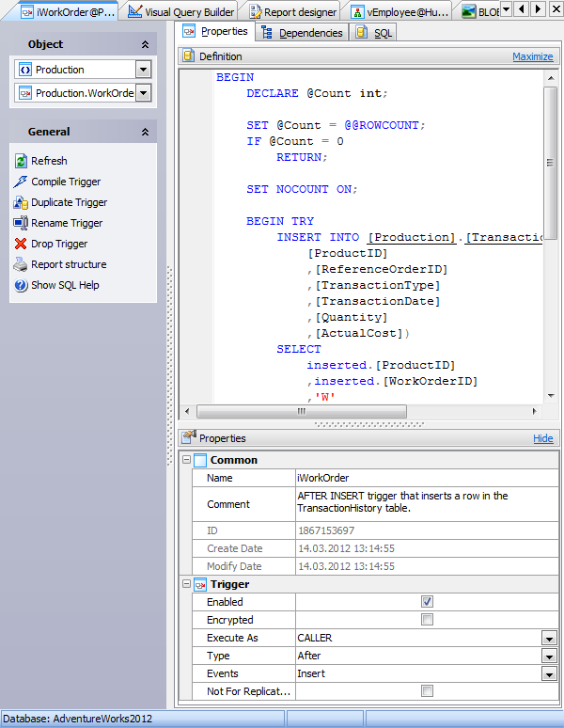
Task: Click the Visual Query Builder tab icon
Action: pos(135,11)
